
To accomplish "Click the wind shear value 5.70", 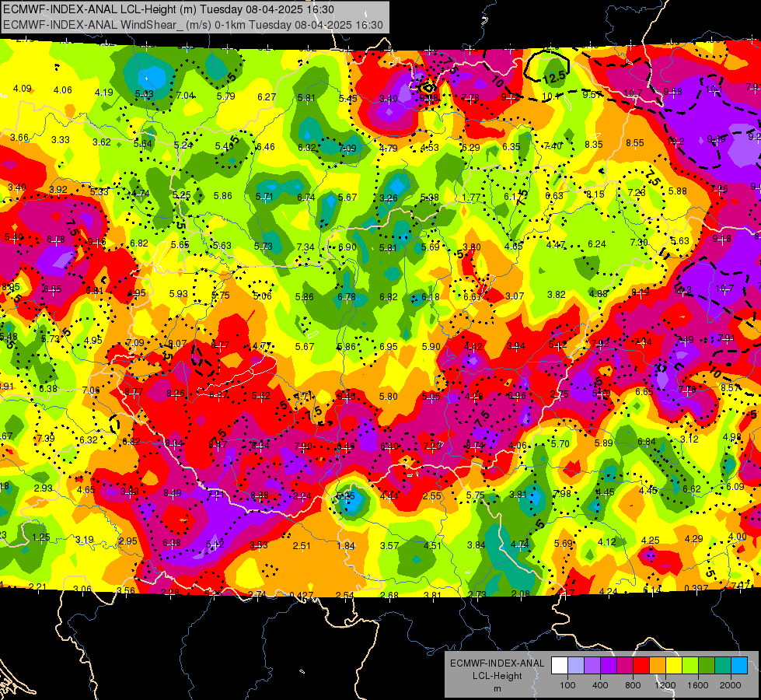I will [560, 443].
